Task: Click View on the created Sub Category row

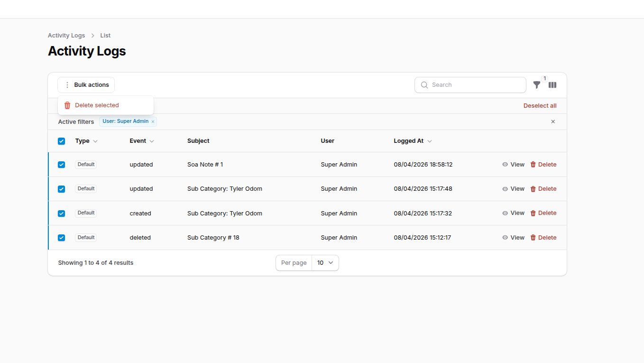Action: point(517,213)
